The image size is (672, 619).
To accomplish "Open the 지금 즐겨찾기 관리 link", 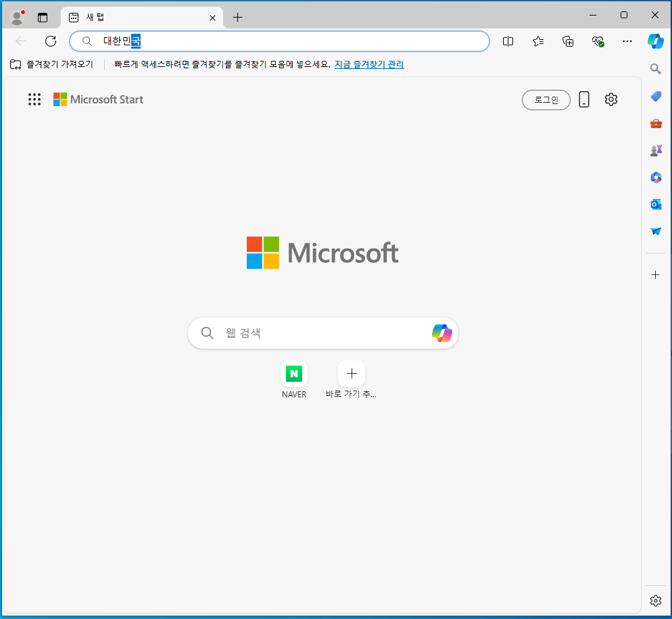I will (x=369, y=64).
